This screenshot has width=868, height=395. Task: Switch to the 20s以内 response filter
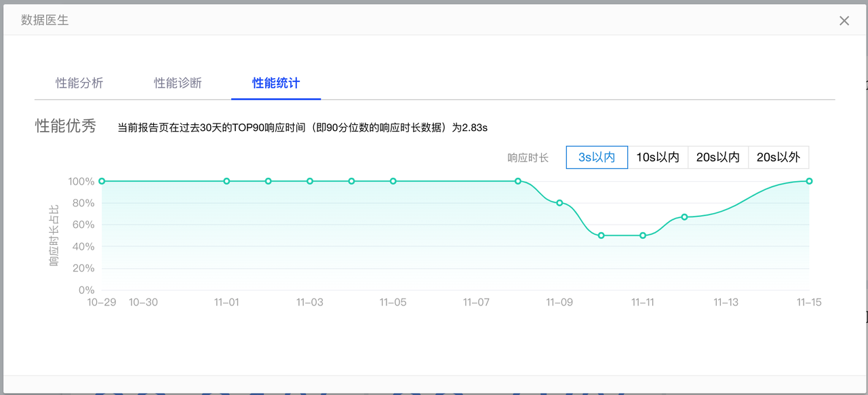click(718, 157)
